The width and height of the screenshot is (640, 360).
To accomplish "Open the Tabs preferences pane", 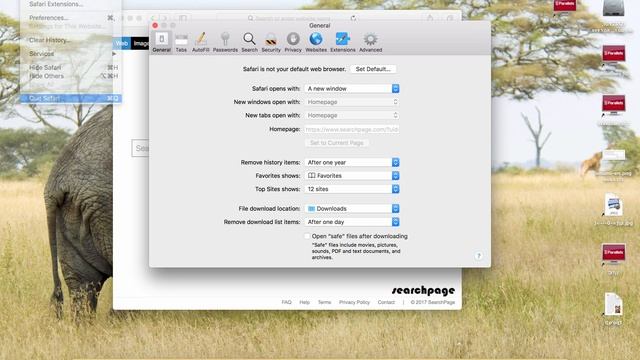I will pos(181,43).
